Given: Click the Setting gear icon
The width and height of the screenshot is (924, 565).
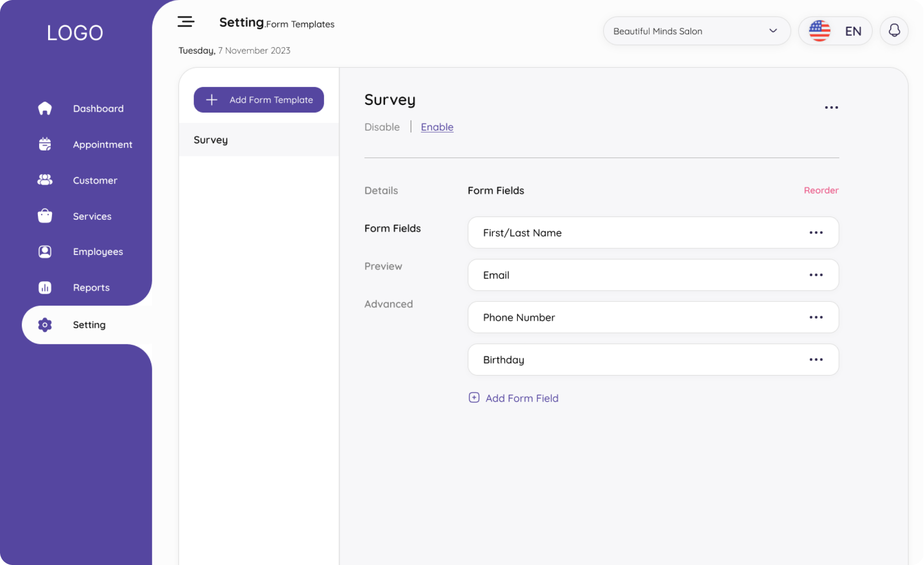Looking at the screenshot, I should [45, 325].
